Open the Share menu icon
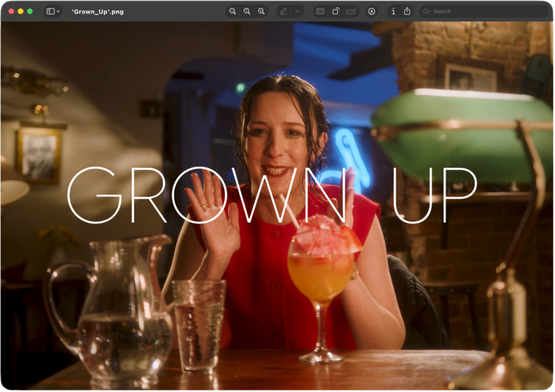The image size is (555, 392). point(407,11)
